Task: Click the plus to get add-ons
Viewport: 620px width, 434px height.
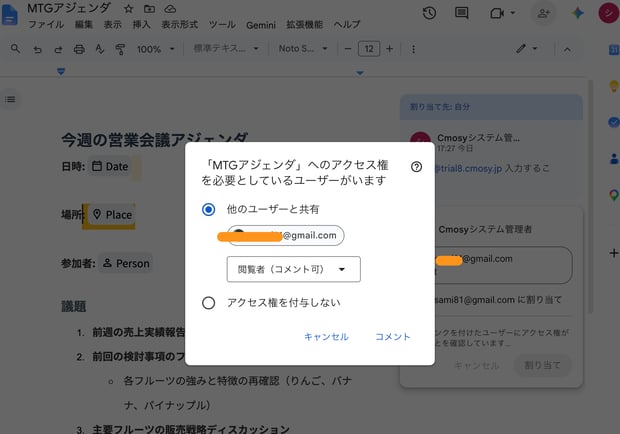Action: click(614, 253)
